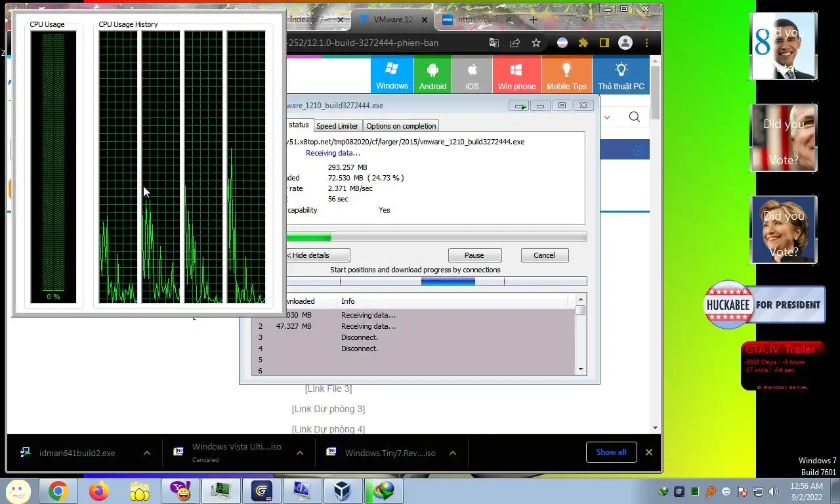Open the Link File 3 link

tap(328, 388)
